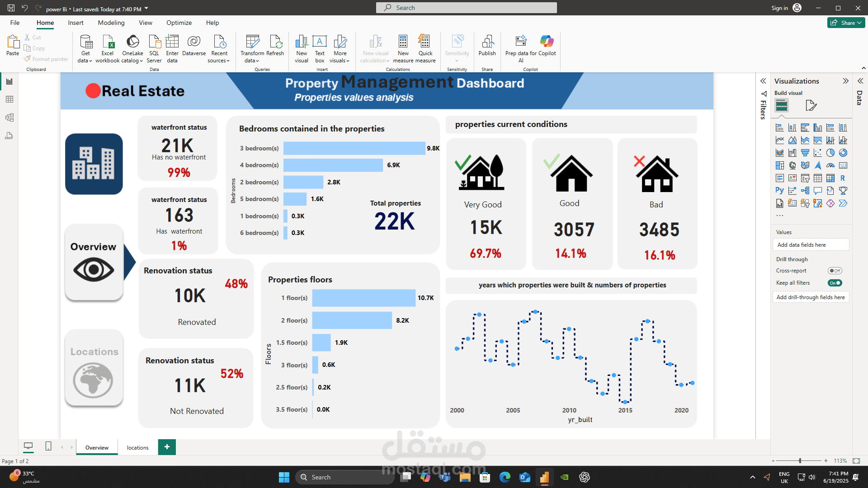
Task: Click the Share button
Action: point(846,23)
